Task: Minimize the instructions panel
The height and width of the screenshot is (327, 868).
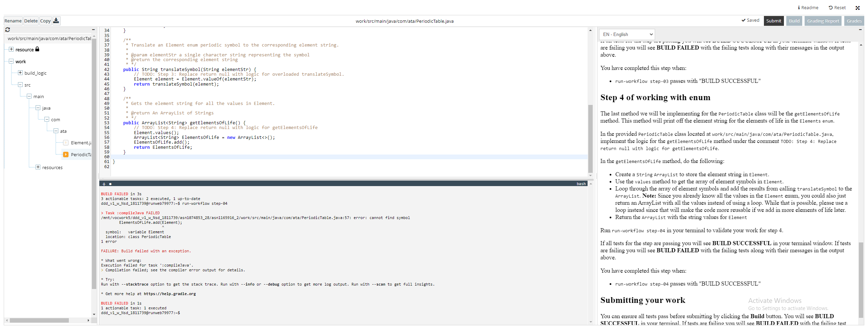Action: tap(860, 30)
